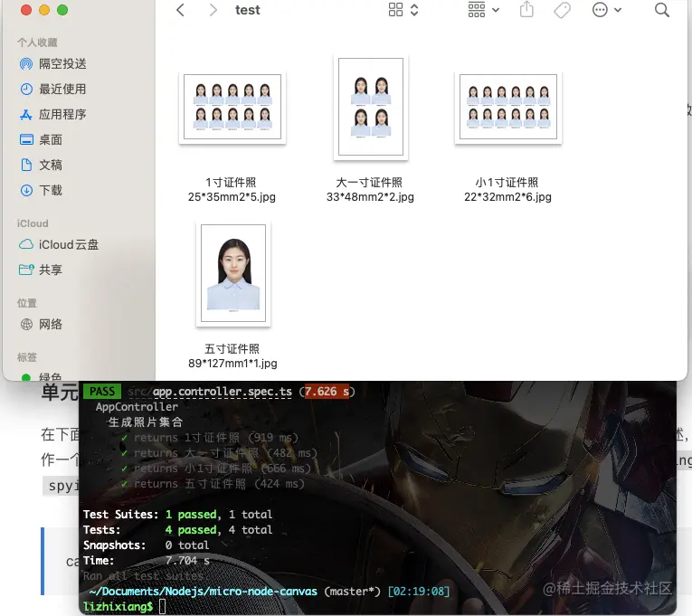The width and height of the screenshot is (692, 616).
Task: Select 大一寸证件照 33*48mm2*2.jpg thumbnail
Action: (x=371, y=107)
